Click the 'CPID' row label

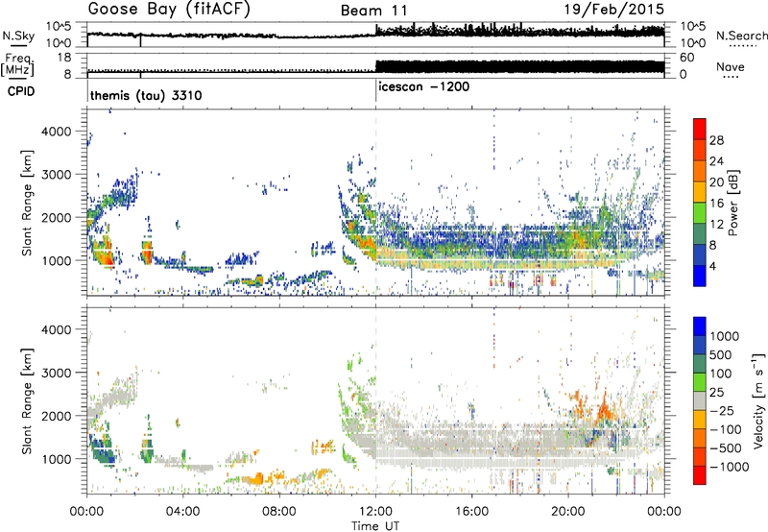click(21, 91)
